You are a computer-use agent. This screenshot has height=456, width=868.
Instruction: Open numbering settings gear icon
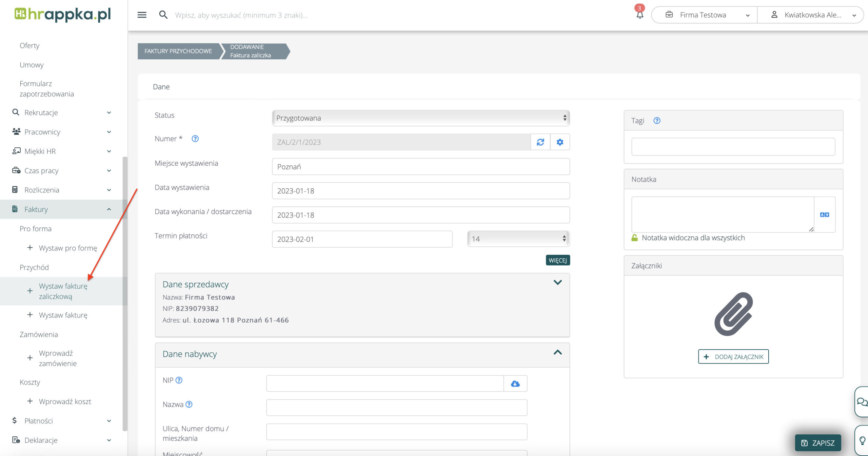560,142
